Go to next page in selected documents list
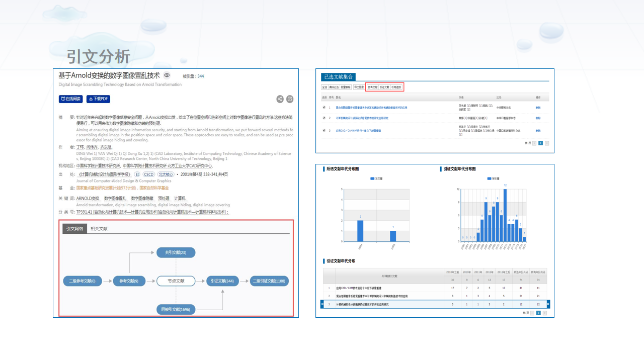This screenshot has width=644, height=362. click(x=547, y=143)
